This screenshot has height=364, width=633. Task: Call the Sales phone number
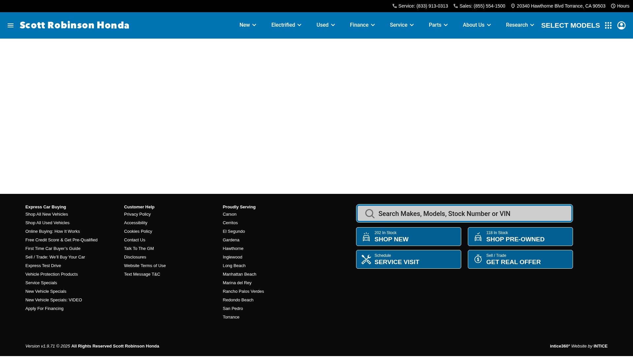(482, 6)
